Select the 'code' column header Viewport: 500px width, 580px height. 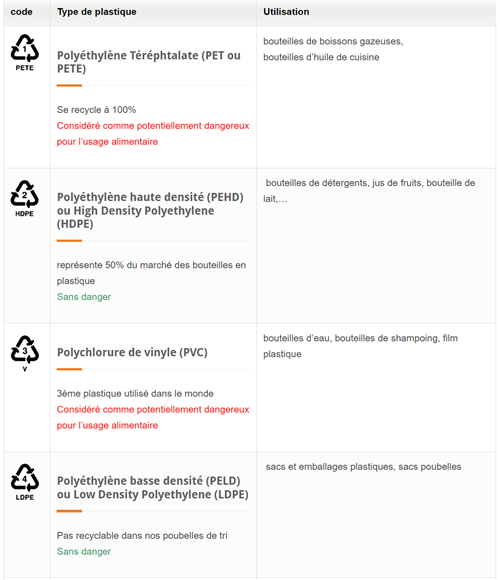click(x=21, y=12)
